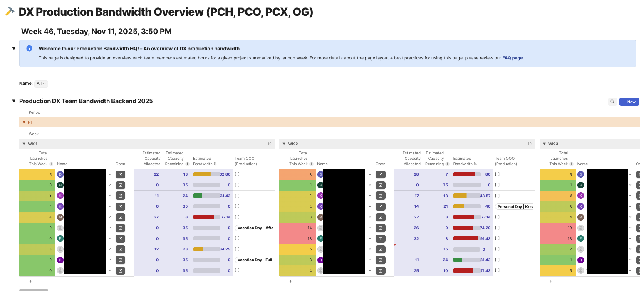Add a new row below the WK 1 table
Image resolution: width=644 pixels, height=295 pixels.
click(30, 281)
